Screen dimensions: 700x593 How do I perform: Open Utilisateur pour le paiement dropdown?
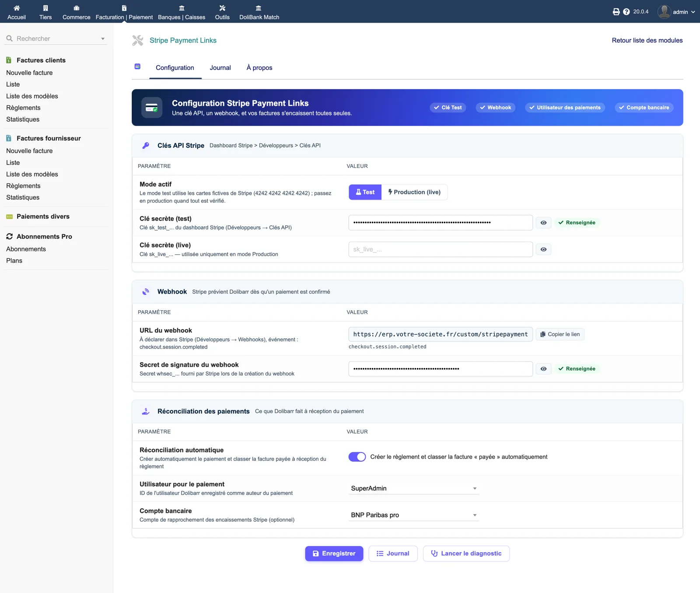click(413, 488)
